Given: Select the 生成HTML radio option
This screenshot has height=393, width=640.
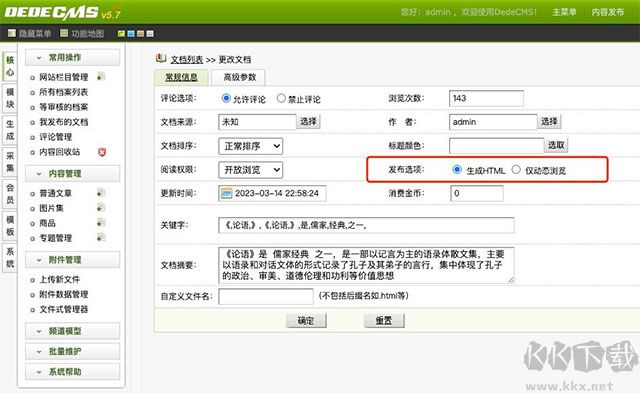Looking at the screenshot, I should (457, 169).
